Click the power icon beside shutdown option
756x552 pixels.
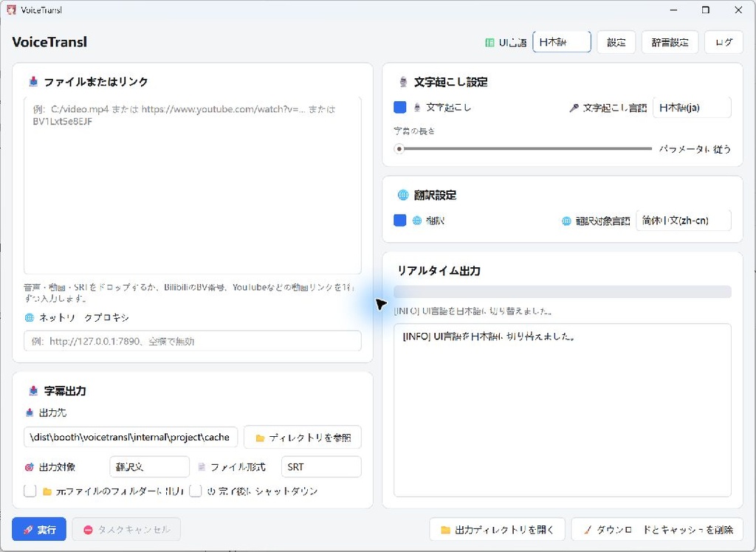pyautogui.click(x=211, y=491)
